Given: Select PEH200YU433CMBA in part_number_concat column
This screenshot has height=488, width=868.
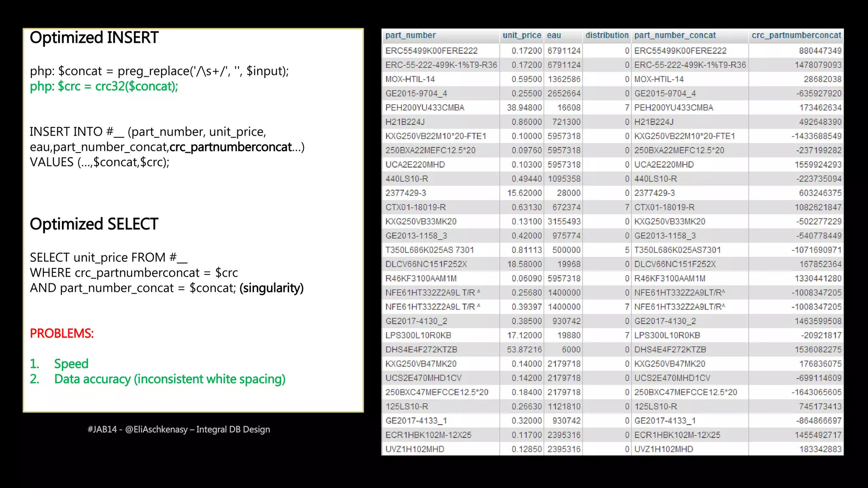Looking at the screenshot, I should (x=673, y=108).
